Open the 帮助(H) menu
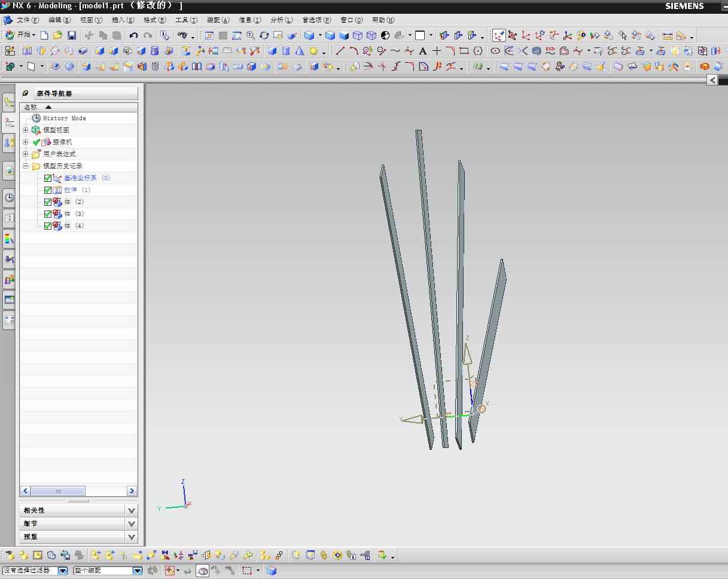This screenshot has width=728, height=579. [x=383, y=20]
